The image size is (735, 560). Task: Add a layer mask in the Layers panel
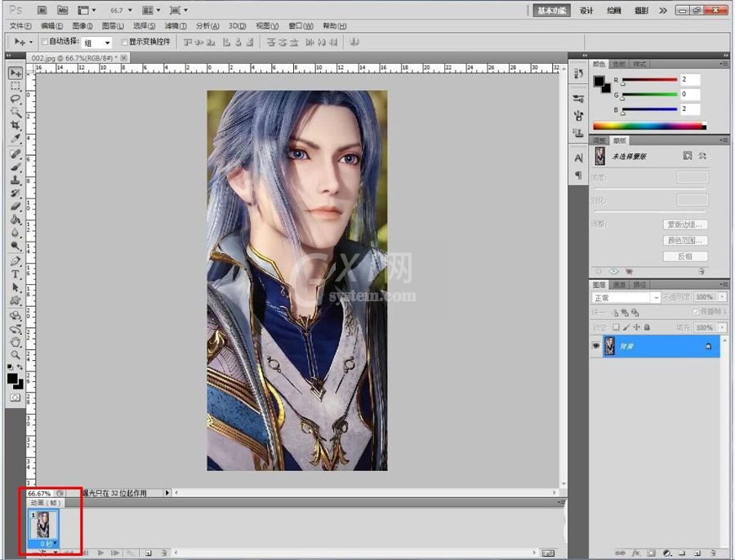coord(651,553)
